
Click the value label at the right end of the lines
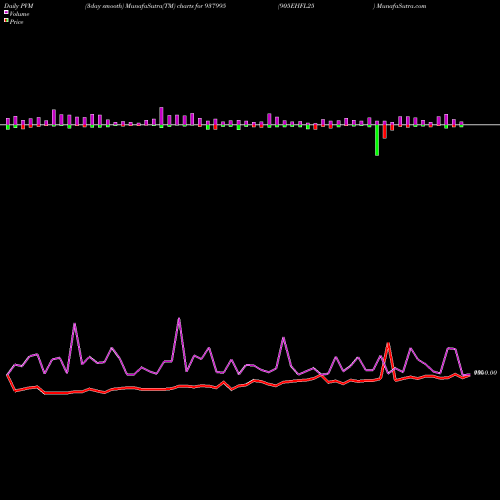click(485, 373)
